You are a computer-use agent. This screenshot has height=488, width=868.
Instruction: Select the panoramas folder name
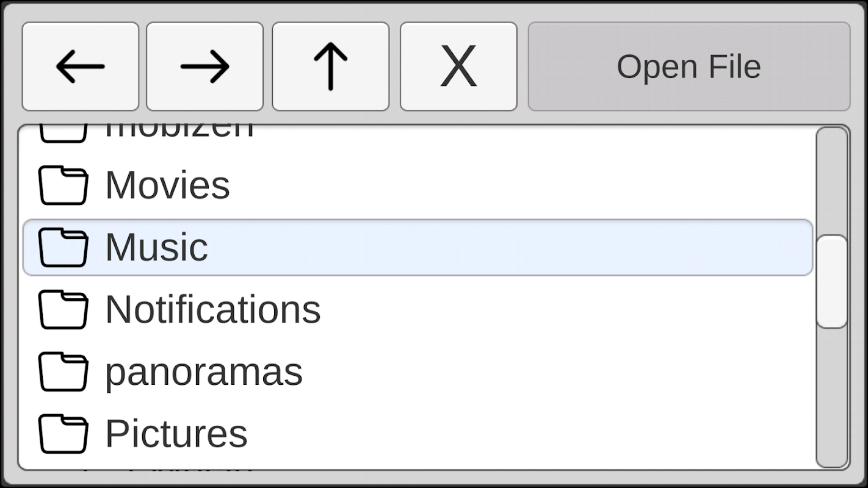(204, 372)
